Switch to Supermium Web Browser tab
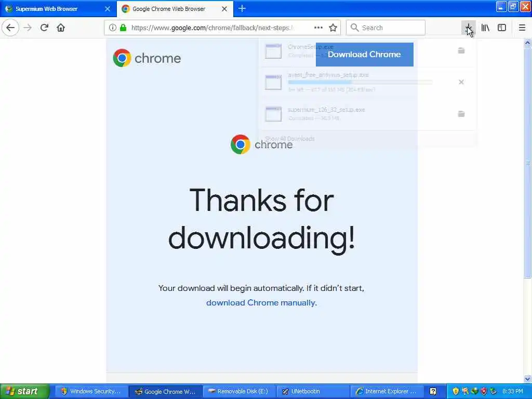The width and height of the screenshot is (532, 399). pyautogui.click(x=58, y=9)
